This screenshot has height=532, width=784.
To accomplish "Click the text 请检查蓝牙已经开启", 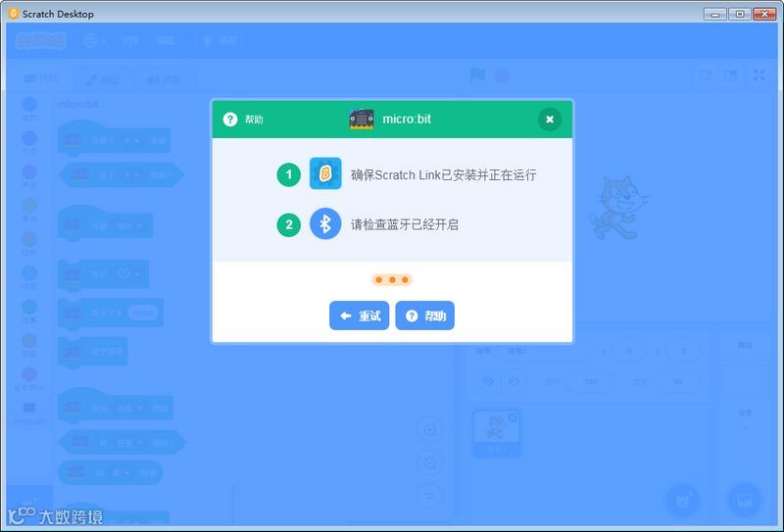I will [405, 224].
